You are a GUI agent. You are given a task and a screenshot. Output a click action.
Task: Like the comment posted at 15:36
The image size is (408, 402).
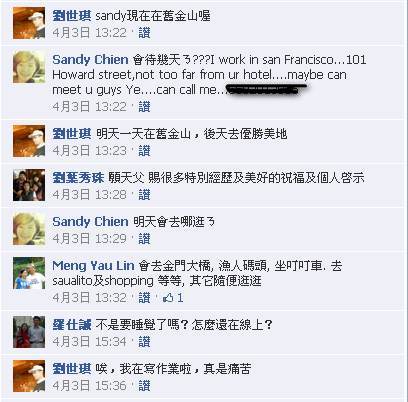pyautogui.click(x=144, y=386)
